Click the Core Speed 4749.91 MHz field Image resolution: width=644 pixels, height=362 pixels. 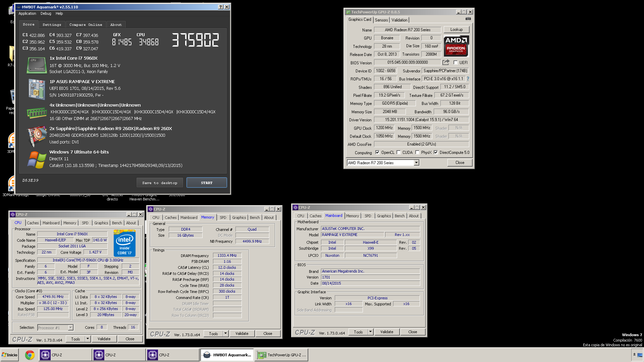pos(53,297)
